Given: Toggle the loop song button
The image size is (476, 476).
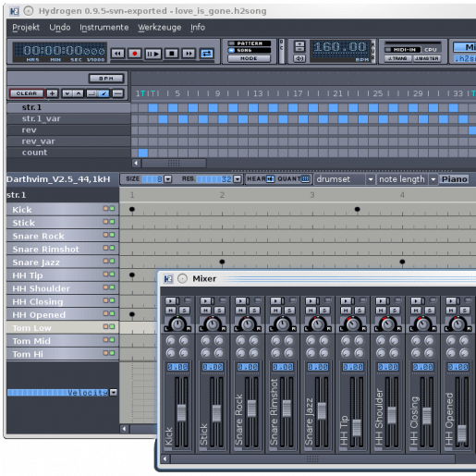Looking at the screenshot, I should click(206, 54).
